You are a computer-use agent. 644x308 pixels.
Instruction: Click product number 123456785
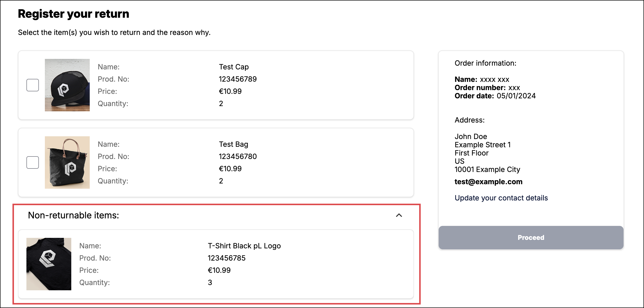(x=227, y=258)
